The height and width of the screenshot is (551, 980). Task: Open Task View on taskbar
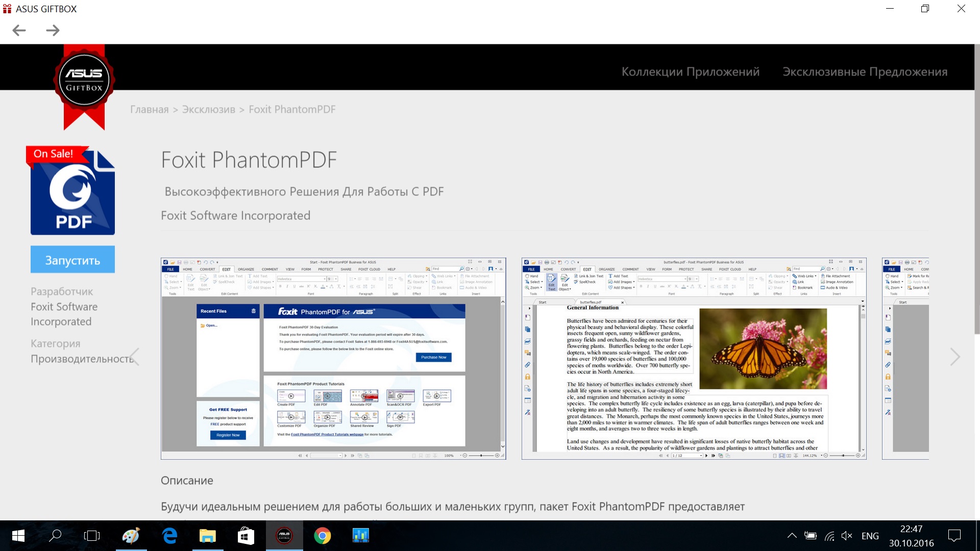click(92, 536)
